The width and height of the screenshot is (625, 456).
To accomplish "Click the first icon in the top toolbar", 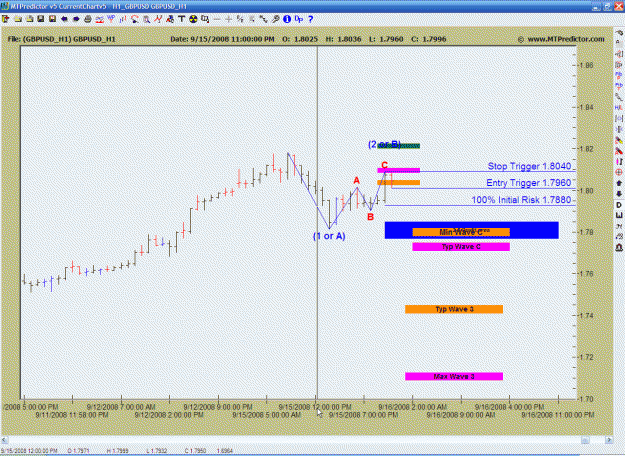I will coord(6,19).
